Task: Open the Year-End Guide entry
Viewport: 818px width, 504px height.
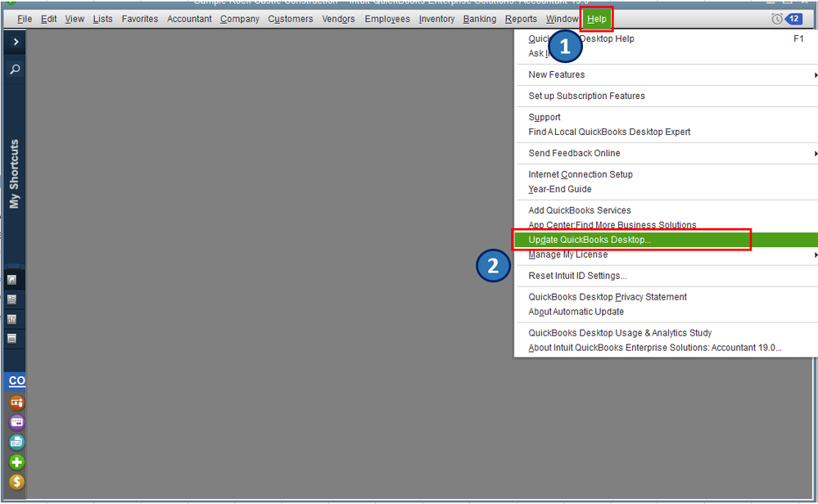Action: pos(667,189)
